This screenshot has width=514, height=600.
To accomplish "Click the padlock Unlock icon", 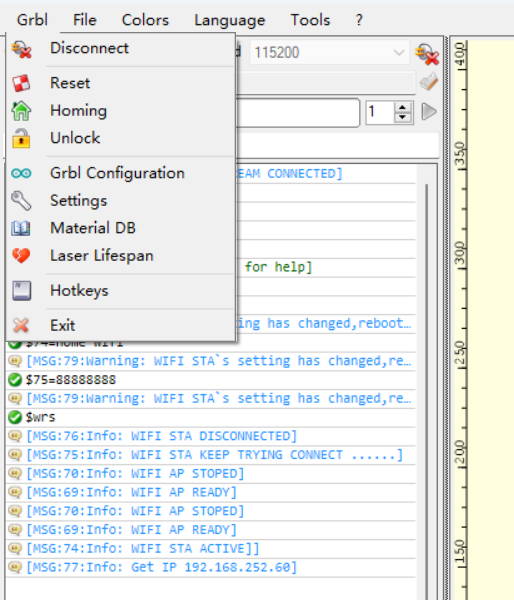I will pos(21,138).
